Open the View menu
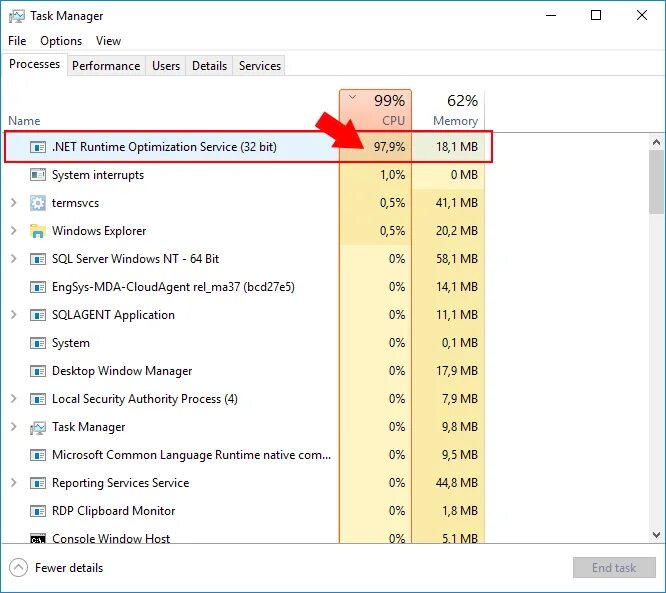Screen dimensions: 666x593 tap(108, 41)
